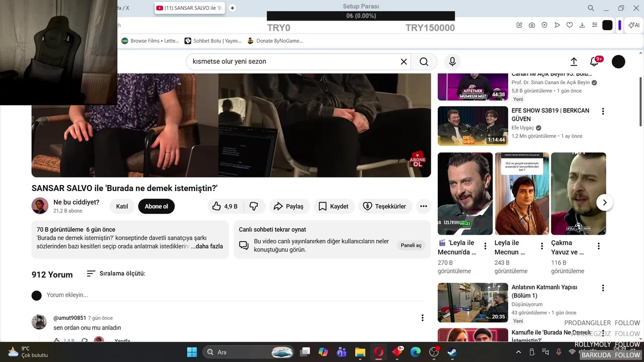Open the YouTube create/upload icon

[x=574, y=61]
